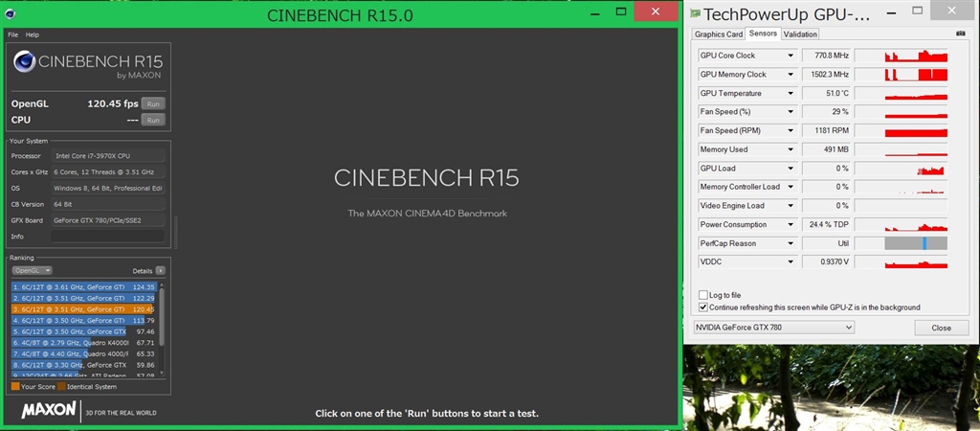980x431 pixels.
Task: Click the Memory Used 491 MB value
Action: coord(826,149)
